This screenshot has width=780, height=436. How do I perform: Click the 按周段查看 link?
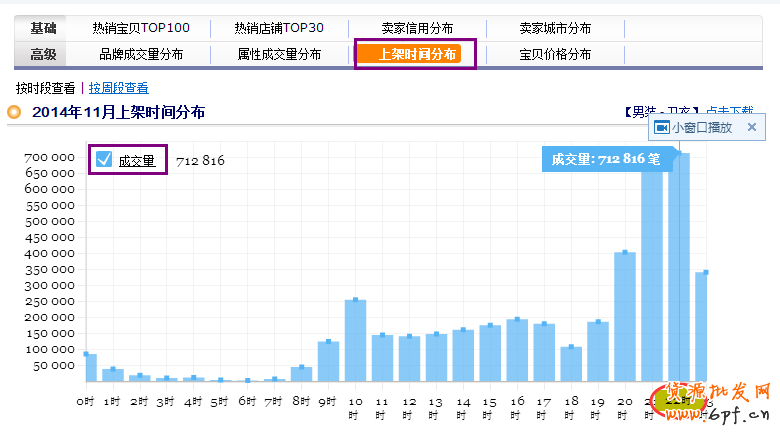point(119,88)
